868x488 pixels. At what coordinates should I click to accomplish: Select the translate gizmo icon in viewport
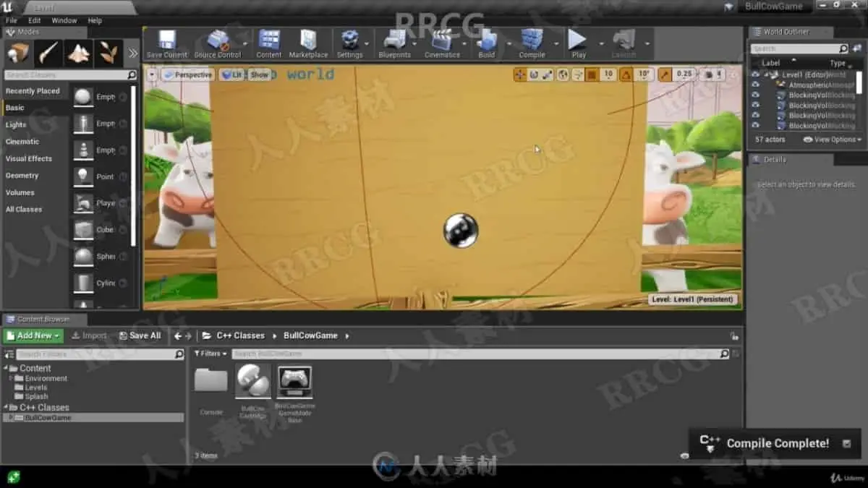click(520, 74)
